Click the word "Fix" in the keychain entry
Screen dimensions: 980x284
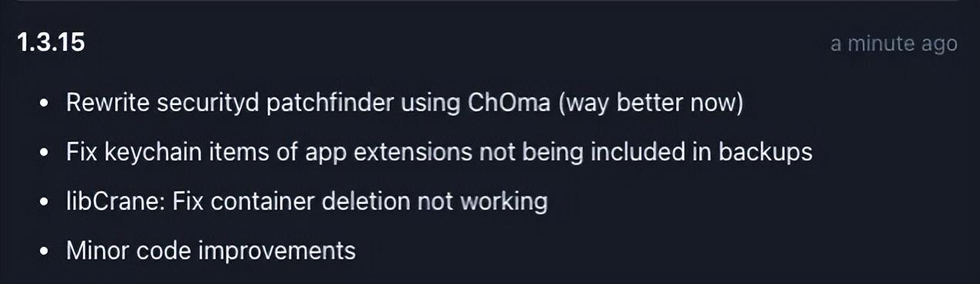click(82, 152)
